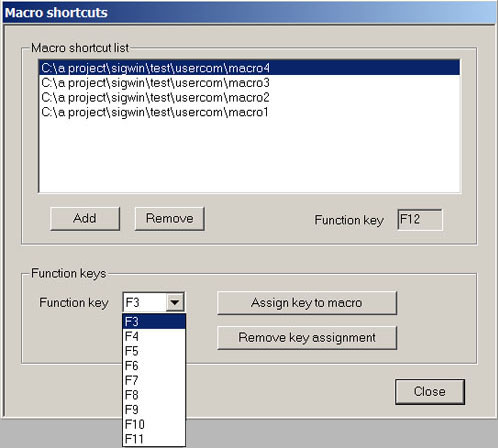
Task: Click the F12 function key field
Action: (420, 220)
